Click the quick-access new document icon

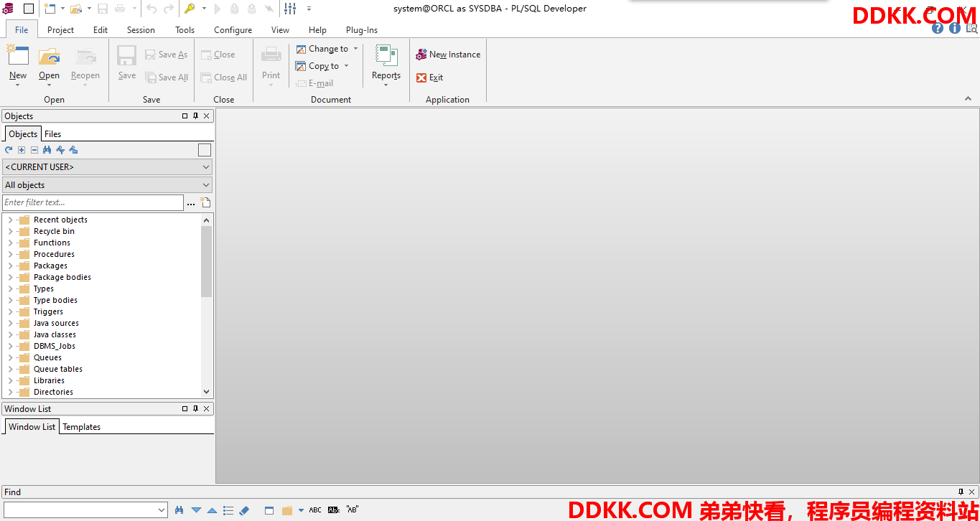[x=50, y=9]
